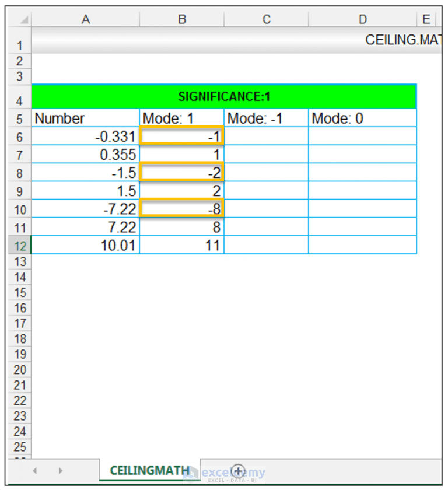
Task: Select cell containing -0.331
Action: click(x=86, y=136)
